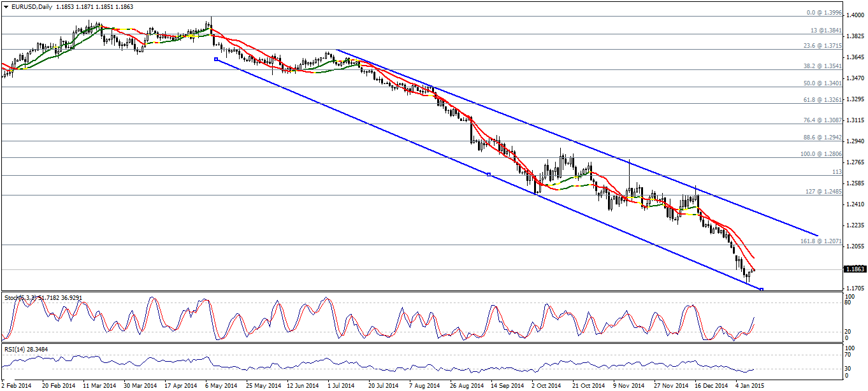The width and height of the screenshot is (868, 391).
Task: Click the 26 Aug 2014 date on time axis
Action: click(x=466, y=386)
